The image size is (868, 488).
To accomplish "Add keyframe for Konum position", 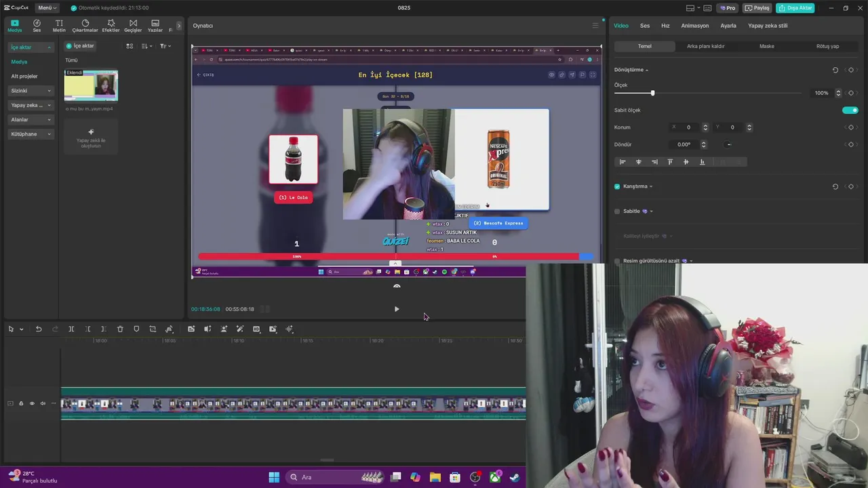I will (850, 127).
